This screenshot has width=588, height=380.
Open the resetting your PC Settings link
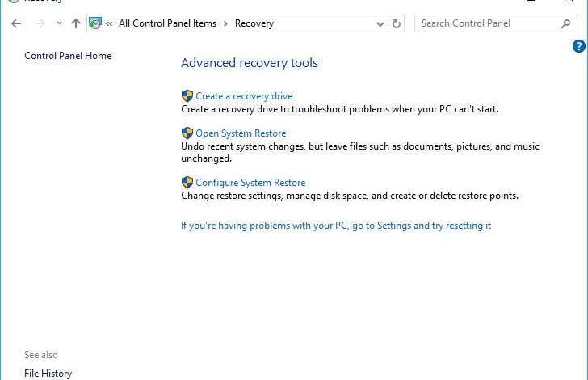[x=336, y=226]
